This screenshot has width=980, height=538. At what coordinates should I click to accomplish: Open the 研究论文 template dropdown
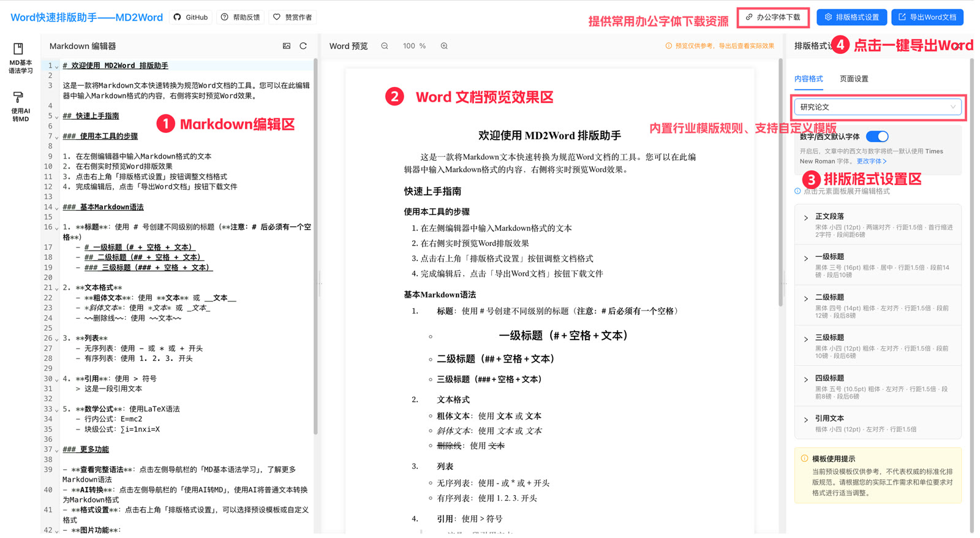click(x=878, y=107)
